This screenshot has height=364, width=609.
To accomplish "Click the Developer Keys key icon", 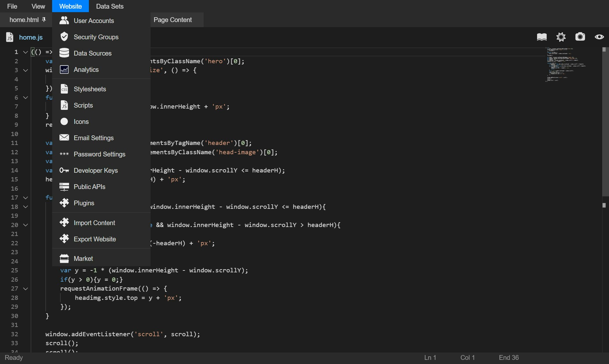I will [x=64, y=170].
